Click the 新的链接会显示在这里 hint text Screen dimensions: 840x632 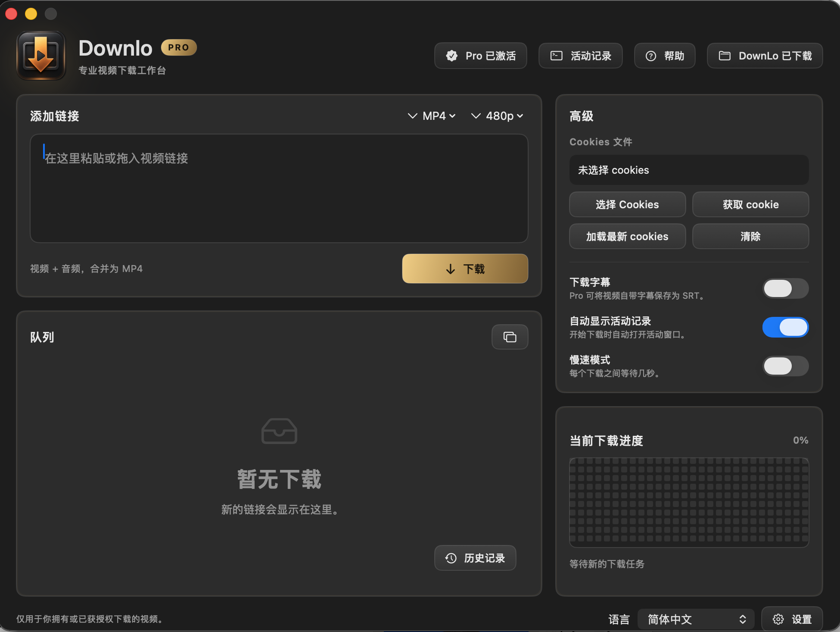279,510
